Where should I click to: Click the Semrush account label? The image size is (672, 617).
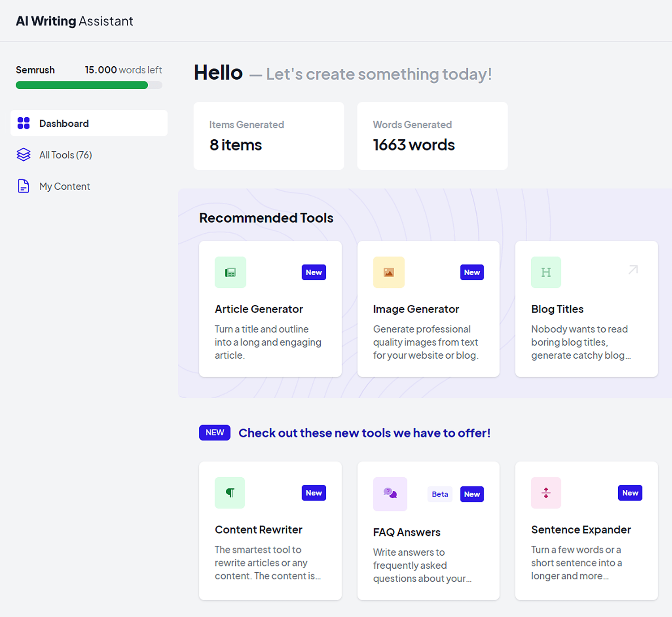(35, 70)
